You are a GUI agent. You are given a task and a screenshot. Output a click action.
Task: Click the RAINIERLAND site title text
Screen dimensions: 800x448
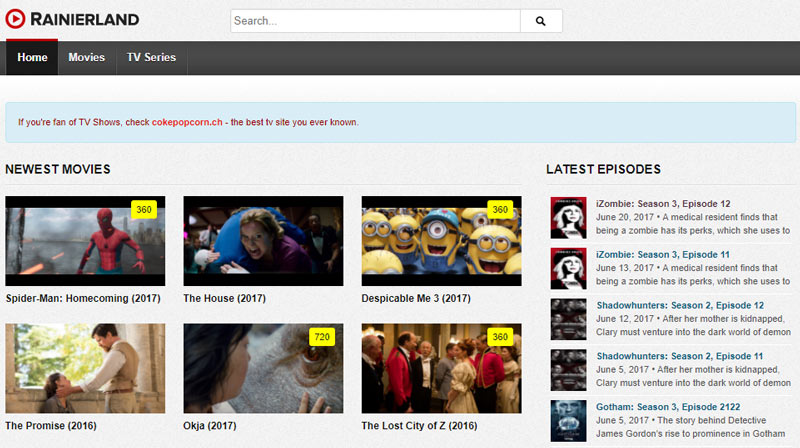tap(85, 19)
